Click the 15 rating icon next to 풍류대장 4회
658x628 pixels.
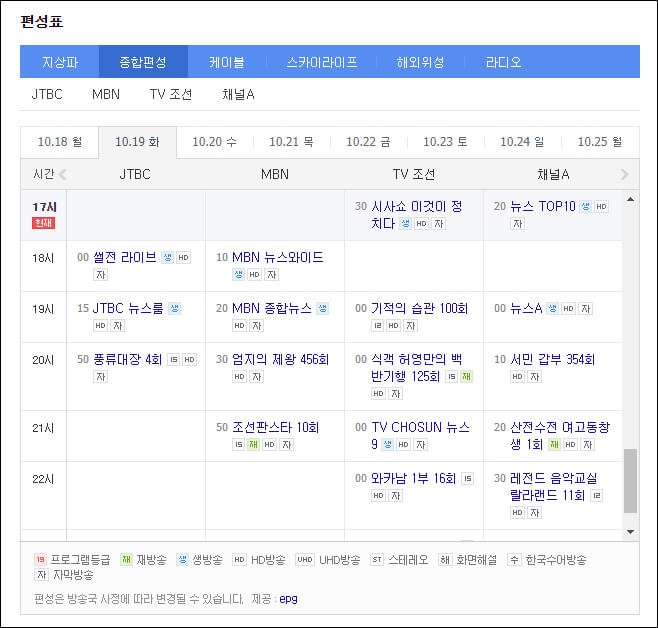pos(173,360)
